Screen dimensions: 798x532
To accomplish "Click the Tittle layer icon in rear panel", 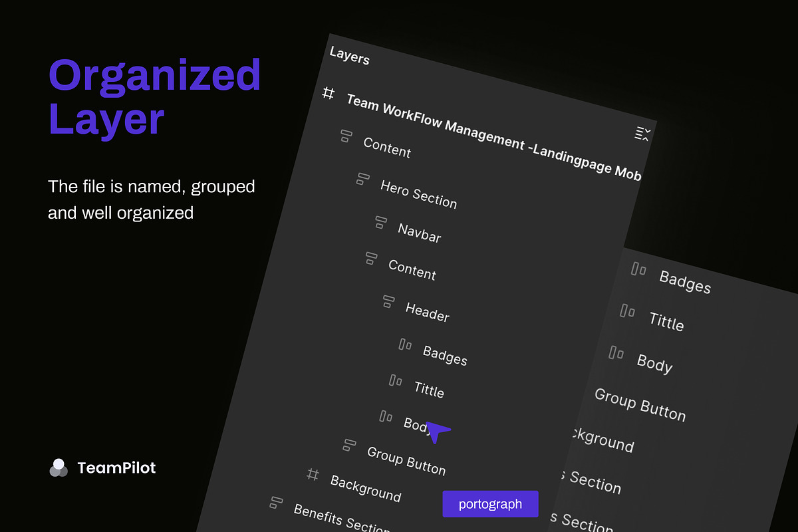I will pyautogui.click(x=627, y=311).
